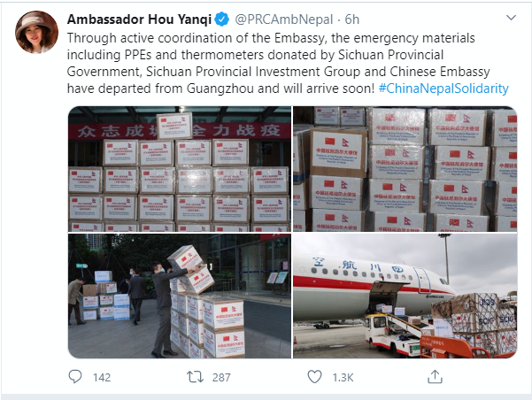Image resolution: width=532 pixels, height=400 pixels.
Task: Click the blue verified badge
Action: [x=222, y=19]
